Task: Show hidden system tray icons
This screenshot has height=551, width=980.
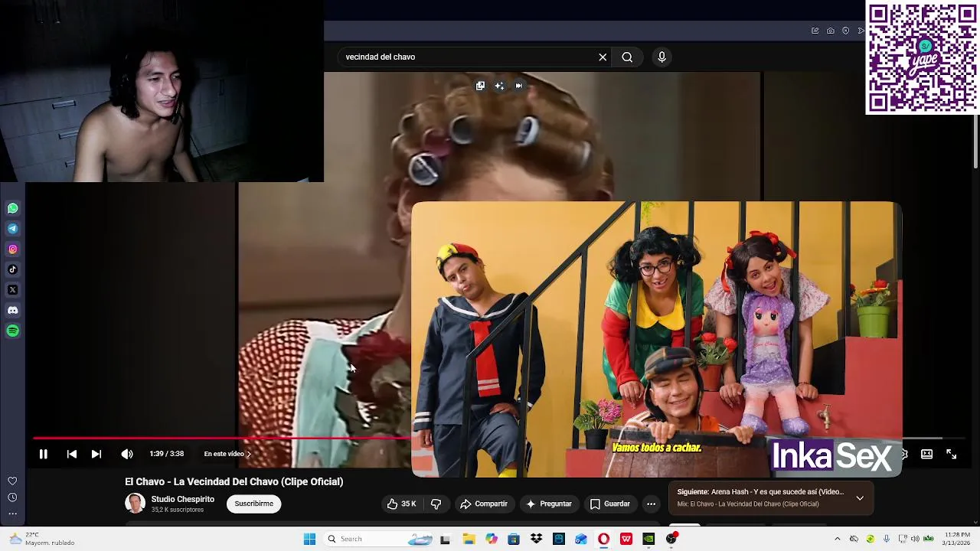Action: tap(837, 539)
